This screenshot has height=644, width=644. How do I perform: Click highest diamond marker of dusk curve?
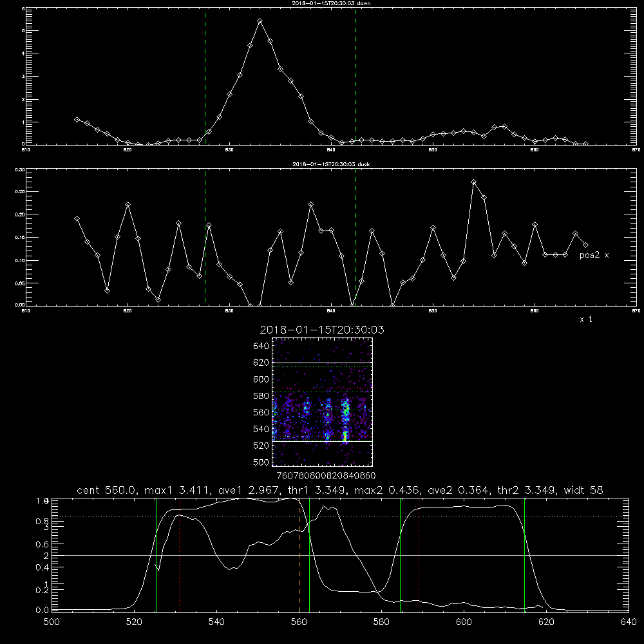473,182
